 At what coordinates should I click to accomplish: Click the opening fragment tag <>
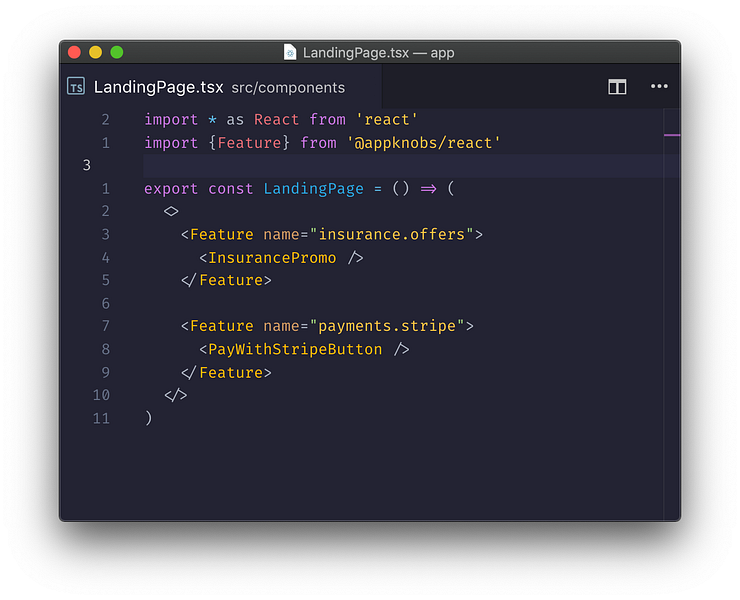click(x=171, y=211)
